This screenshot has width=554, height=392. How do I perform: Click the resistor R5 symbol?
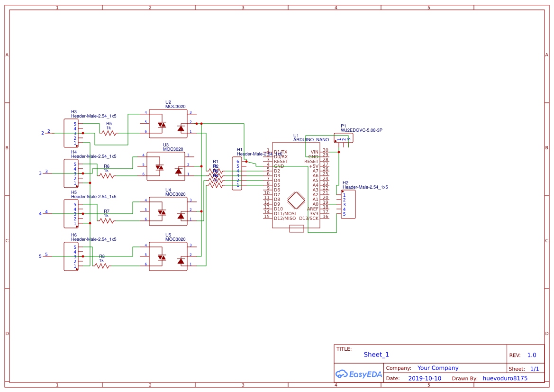pyautogui.click(x=108, y=133)
